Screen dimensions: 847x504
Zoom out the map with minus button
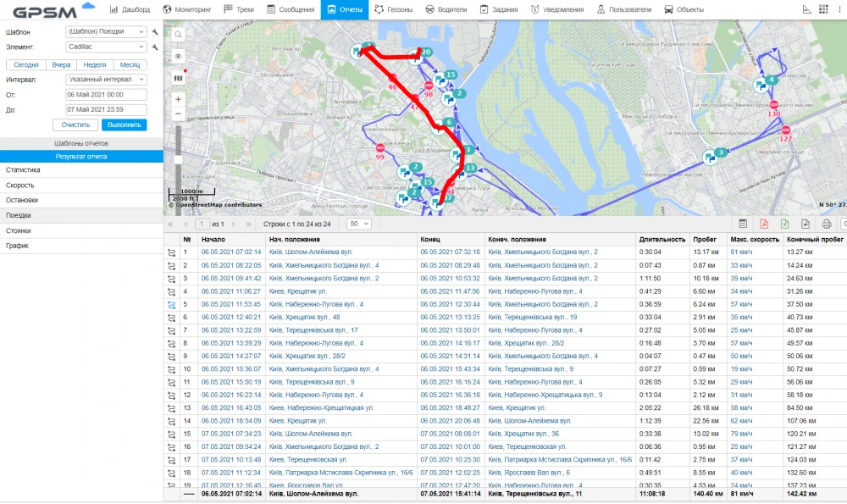178,114
